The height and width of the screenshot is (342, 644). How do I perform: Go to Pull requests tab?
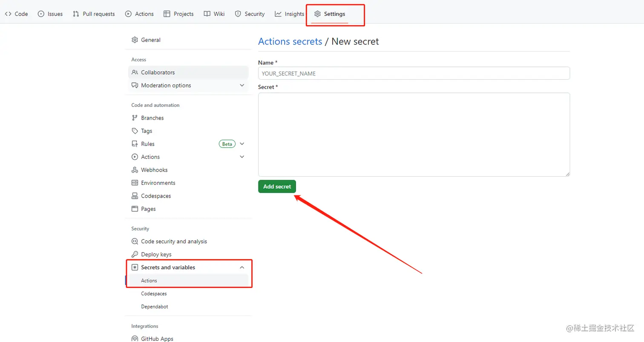pyautogui.click(x=94, y=14)
